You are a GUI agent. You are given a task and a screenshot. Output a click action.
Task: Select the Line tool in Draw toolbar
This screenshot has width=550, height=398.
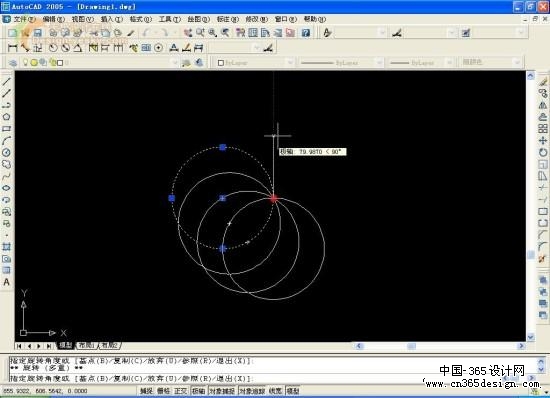click(x=6, y=81)
